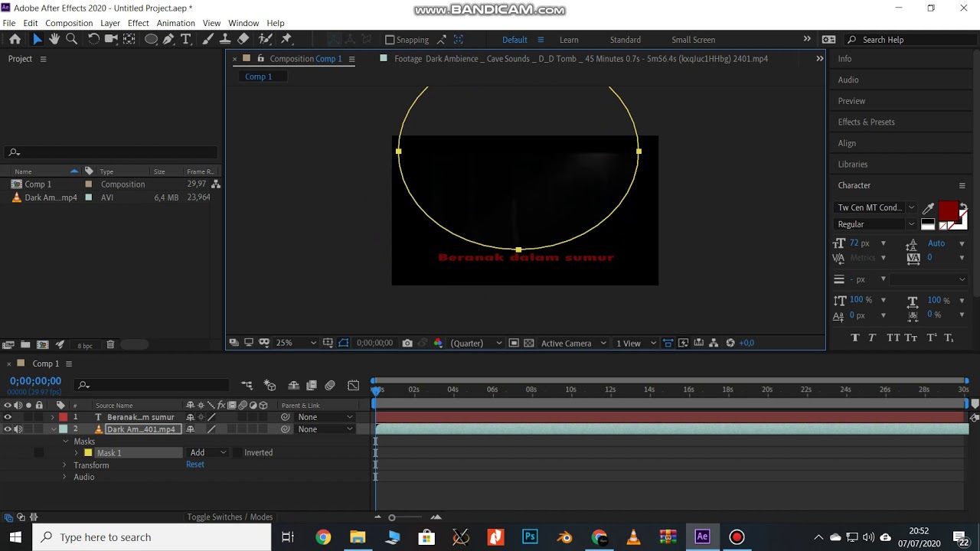Hide the Beranak dalam sumur text layer
The image size is (980, 551).
click(x=8, y=417)
